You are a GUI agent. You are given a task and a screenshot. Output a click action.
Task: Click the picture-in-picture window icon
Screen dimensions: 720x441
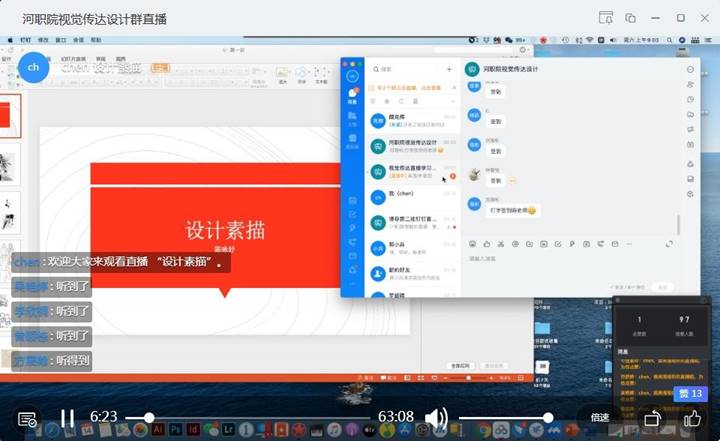pos(631,18)
